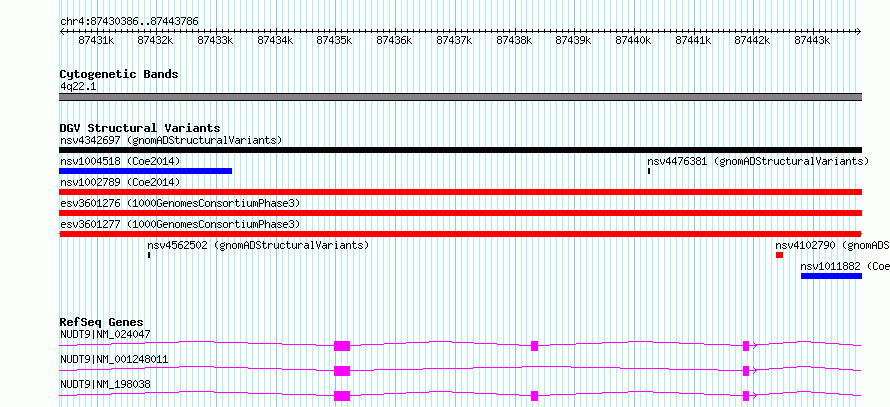Viewport: 890px width, 407px height.
Task: Click the 87437k ruler tick label
Action: coord(454,40)
